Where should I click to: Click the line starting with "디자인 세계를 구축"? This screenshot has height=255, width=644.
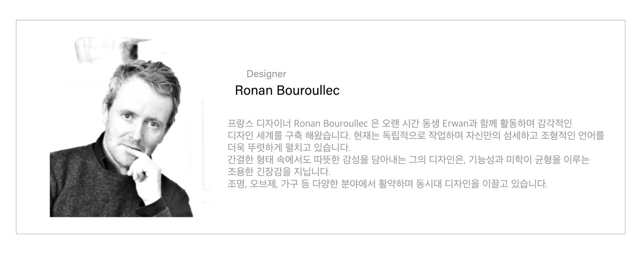tap(416, 135)
